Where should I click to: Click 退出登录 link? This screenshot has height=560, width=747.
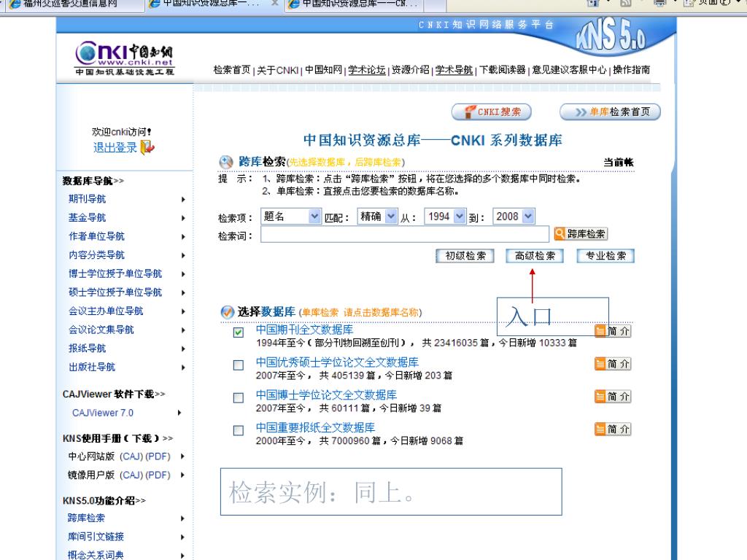pos(115,147)
